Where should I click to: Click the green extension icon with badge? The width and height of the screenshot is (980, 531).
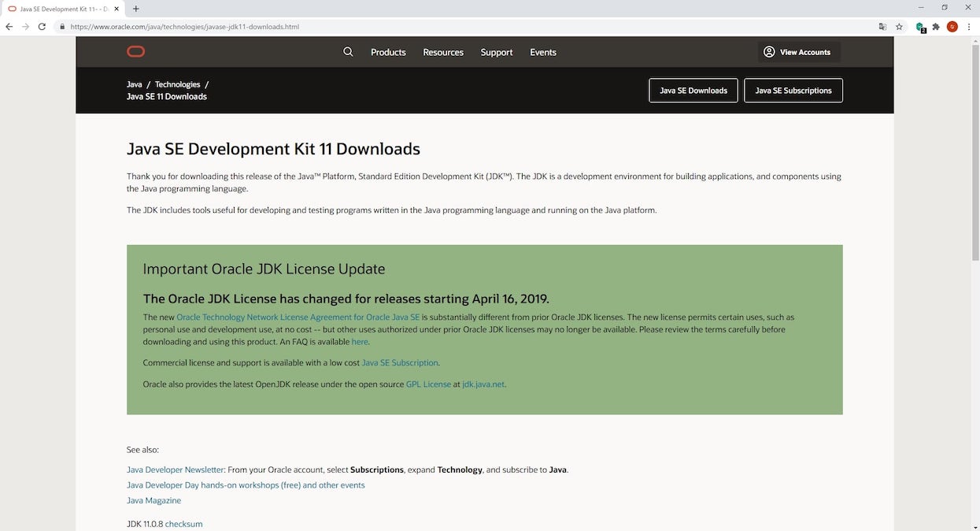click(x=920, y=27)
